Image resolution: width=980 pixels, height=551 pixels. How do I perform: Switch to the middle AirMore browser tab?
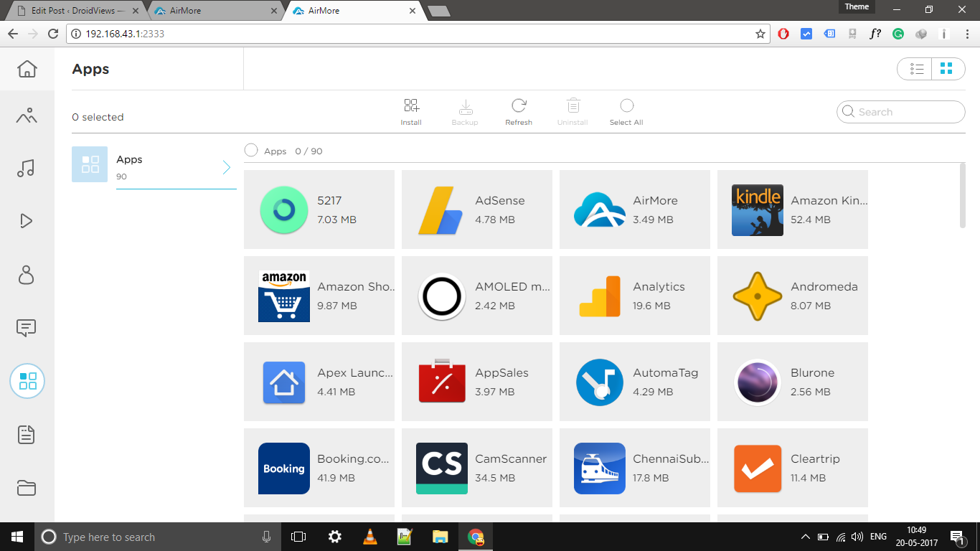tap(216, 11)
